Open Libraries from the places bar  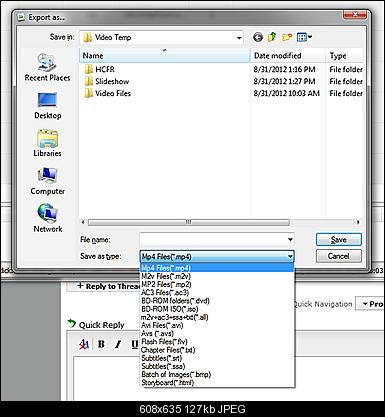[x=47, y=144]
